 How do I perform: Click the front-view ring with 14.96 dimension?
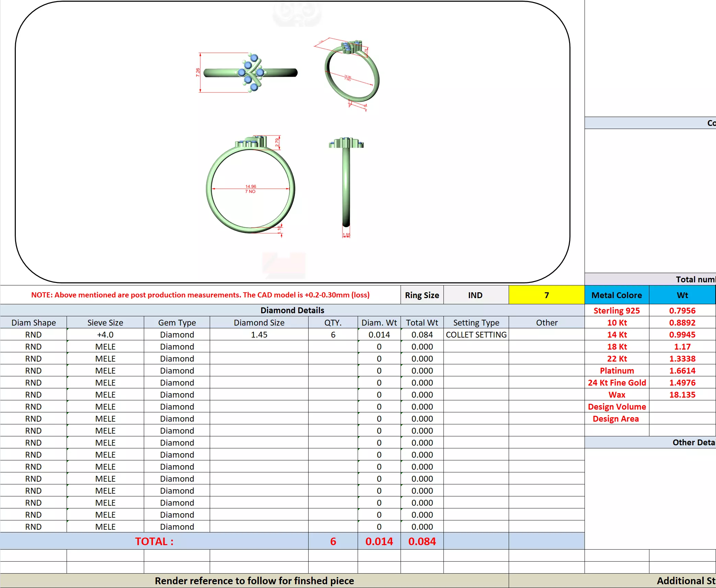(x=251, y=187)
